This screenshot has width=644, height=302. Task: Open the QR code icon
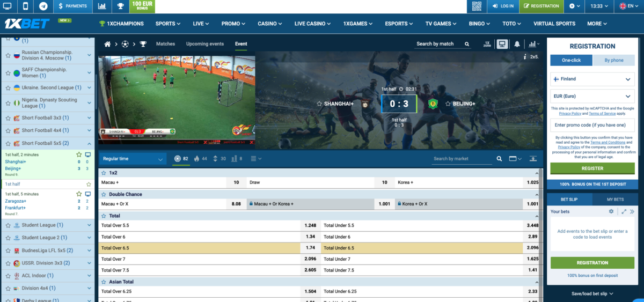tap(477, 6)
